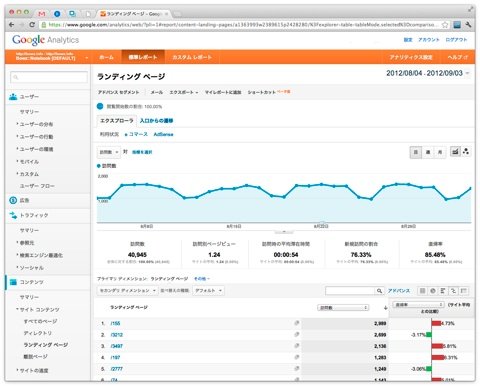The image size is (480, 386).
Task: Open the セカンダリ ディメンション dropdown
Action: coord(127,291)
